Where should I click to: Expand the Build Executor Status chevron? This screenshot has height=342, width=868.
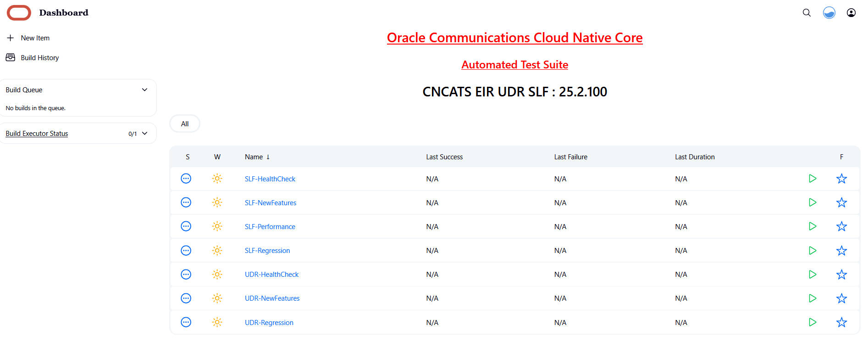144,134
